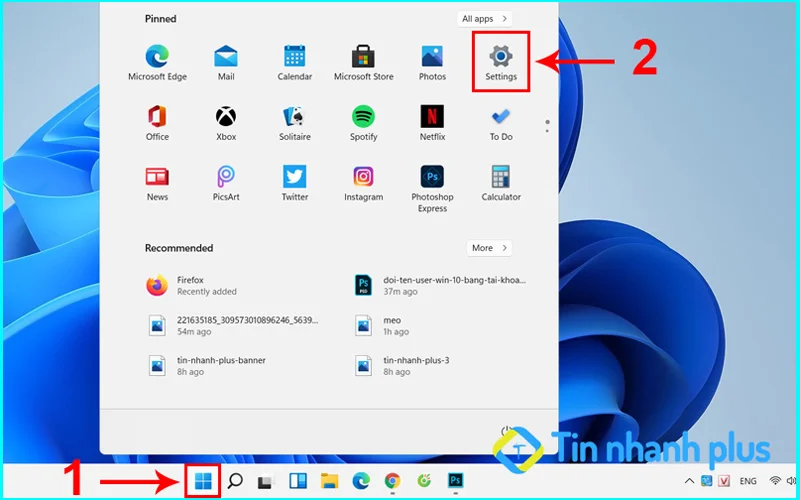This screenshot has height=500, width=800.
Task: Change the ENG input language indicator
Action: 748,481
